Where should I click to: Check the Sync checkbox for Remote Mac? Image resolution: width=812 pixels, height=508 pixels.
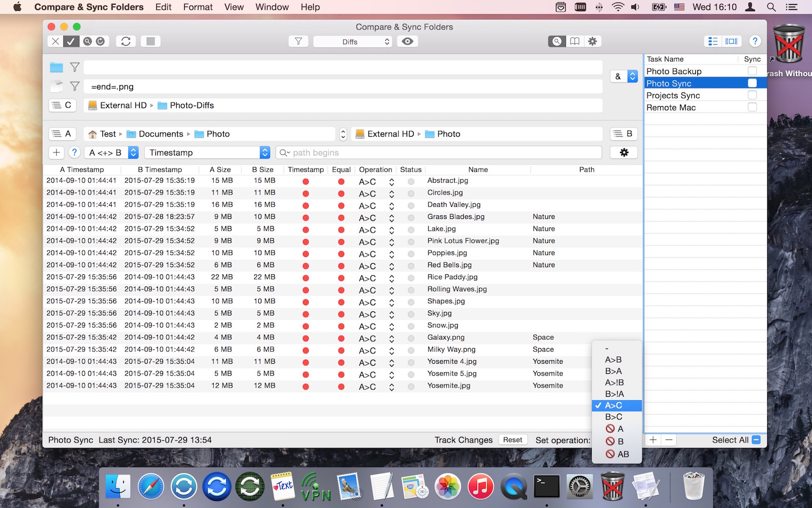752,107
